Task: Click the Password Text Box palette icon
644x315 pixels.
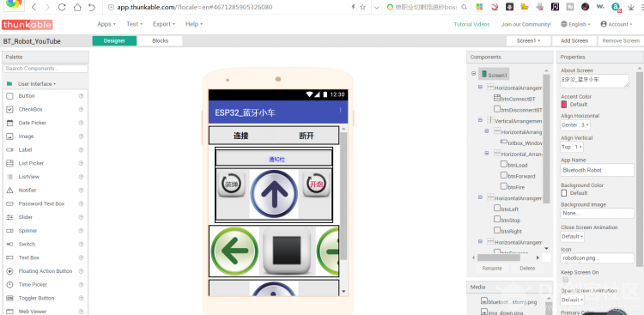Action: point(9,203)
